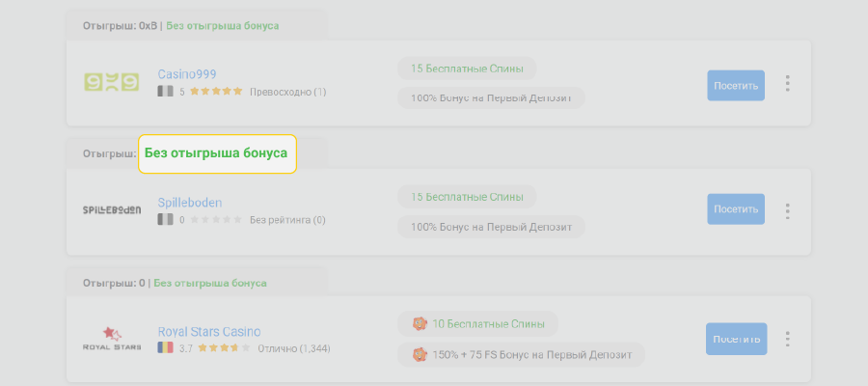868x386 pixels.
Task: Open the three-dot menu for Royal Stars Casino
Action: point(788,339)
